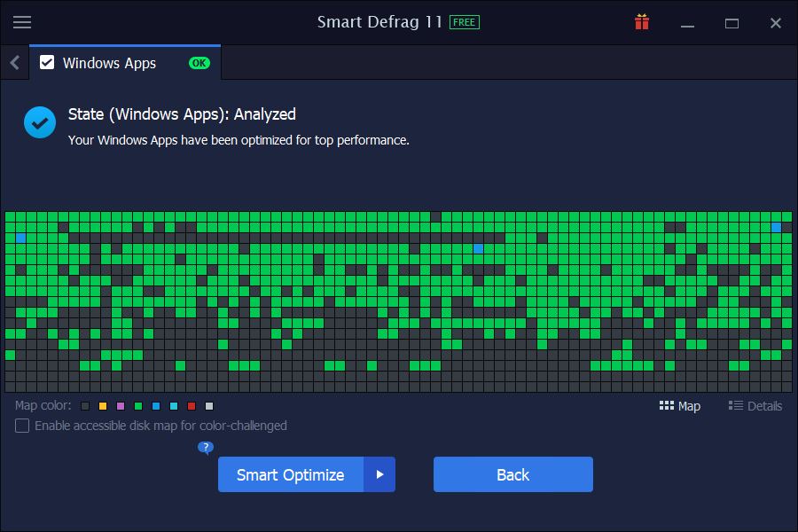Uncheck the Windows Apps checkbox

(47, 62)
